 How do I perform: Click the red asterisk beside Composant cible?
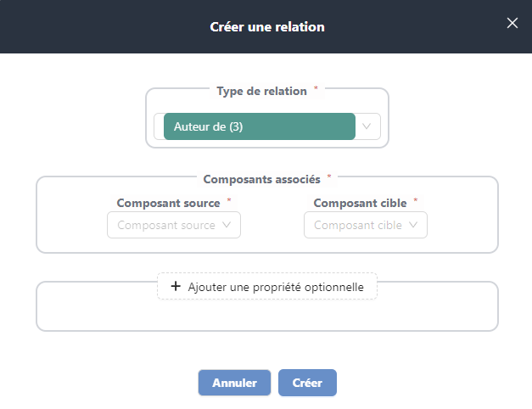pos(416,201)
